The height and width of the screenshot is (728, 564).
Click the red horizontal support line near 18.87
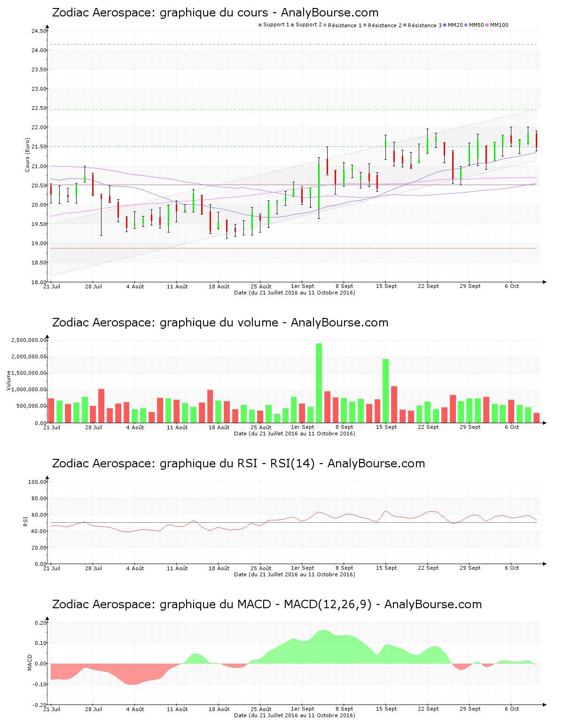point(293,248)
